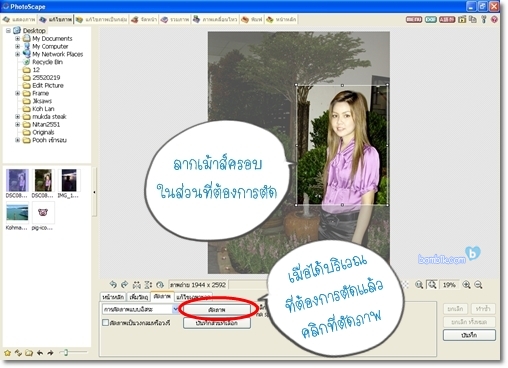Open the Print top tab
The width and height of the screenshot is (508, 368).
point(252,20)
